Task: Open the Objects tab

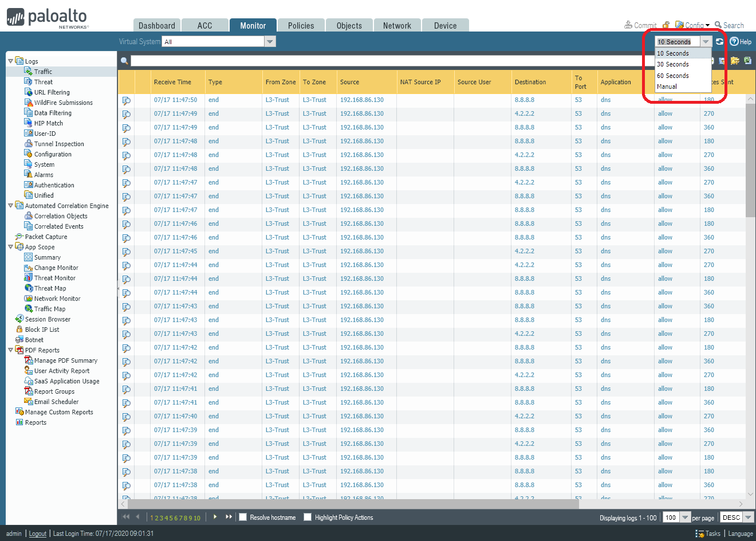Action: pyautogui.click(x=349, y=26)
